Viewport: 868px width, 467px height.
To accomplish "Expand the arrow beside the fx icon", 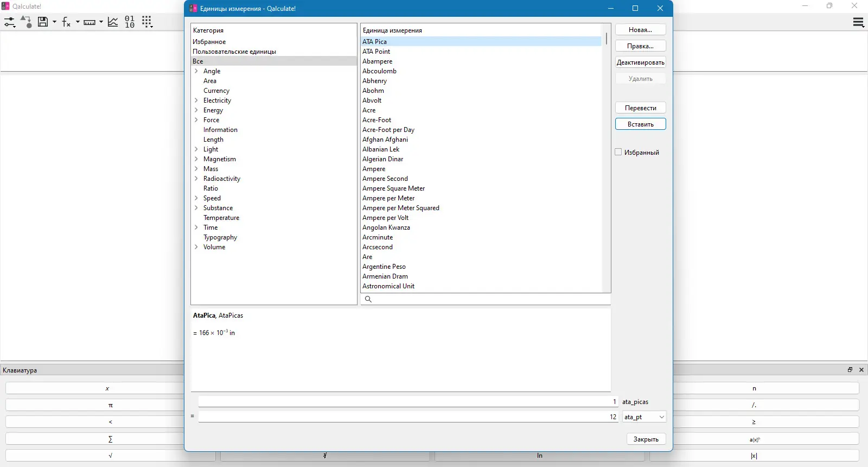I will pyautogui.click(x=78, y=22).
